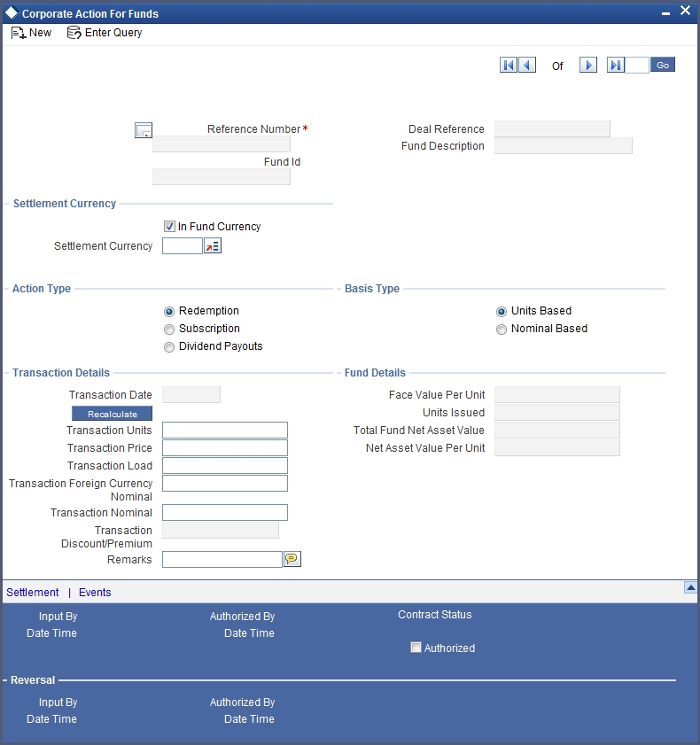Click the record number input box
700x745 pixels.
pyautogui.click(x=637, y=65)
